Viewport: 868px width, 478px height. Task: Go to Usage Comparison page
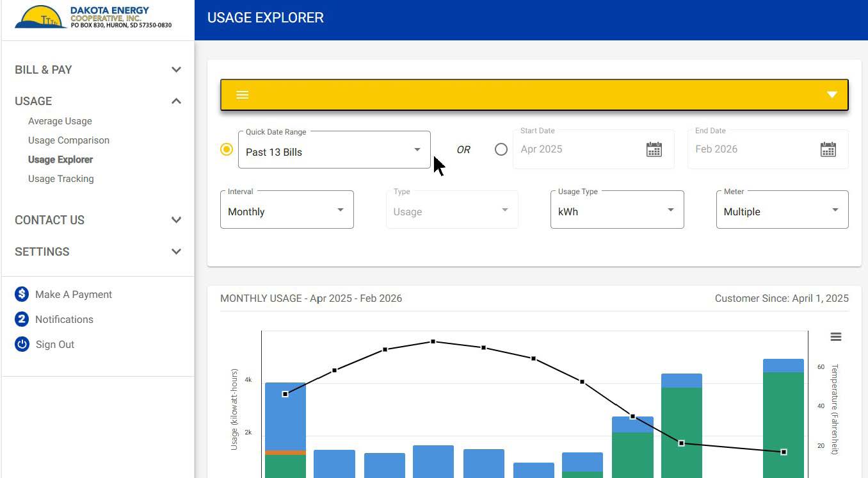click(68, 140)
